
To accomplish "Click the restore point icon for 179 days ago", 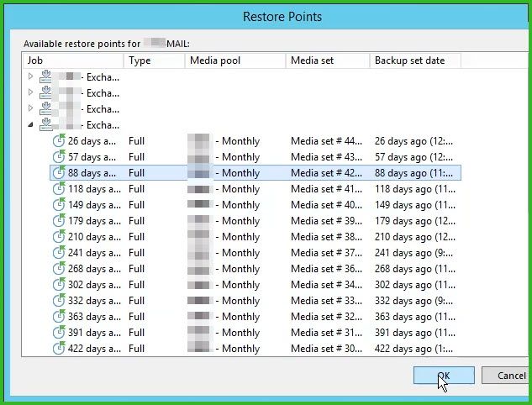I will (59, 221).
